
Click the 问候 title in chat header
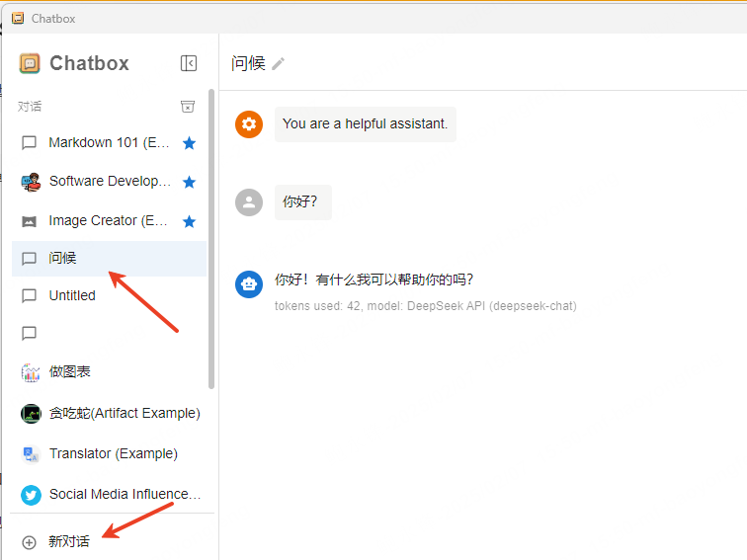point(248,63)
